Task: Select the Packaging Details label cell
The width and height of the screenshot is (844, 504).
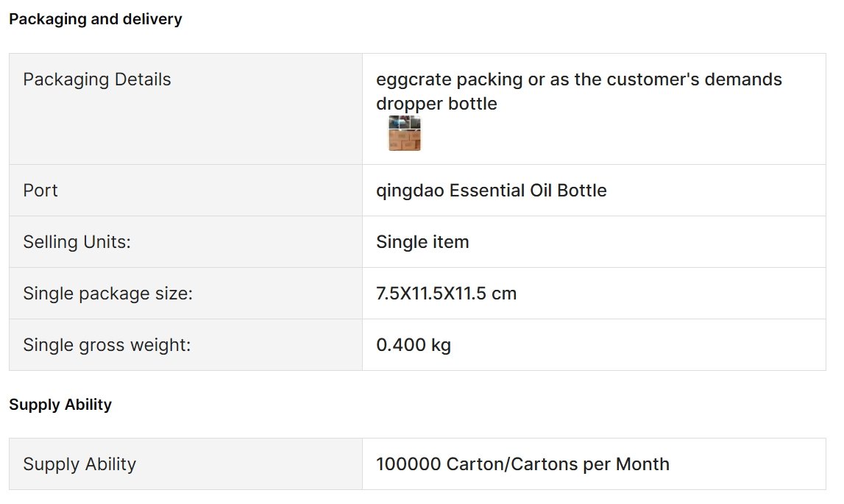Action: click(185, 109)
